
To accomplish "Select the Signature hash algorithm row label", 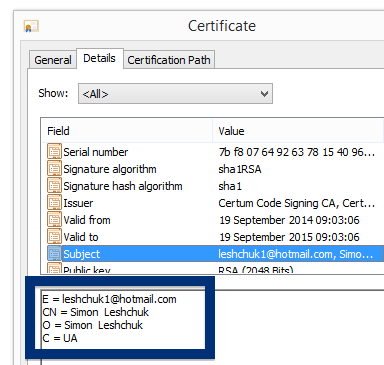I will pos(123,186).
